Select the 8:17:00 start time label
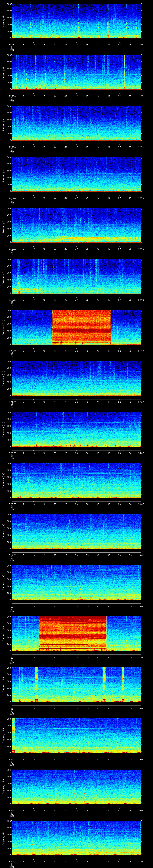Viewport: 153px width, 868px height. 12,198
